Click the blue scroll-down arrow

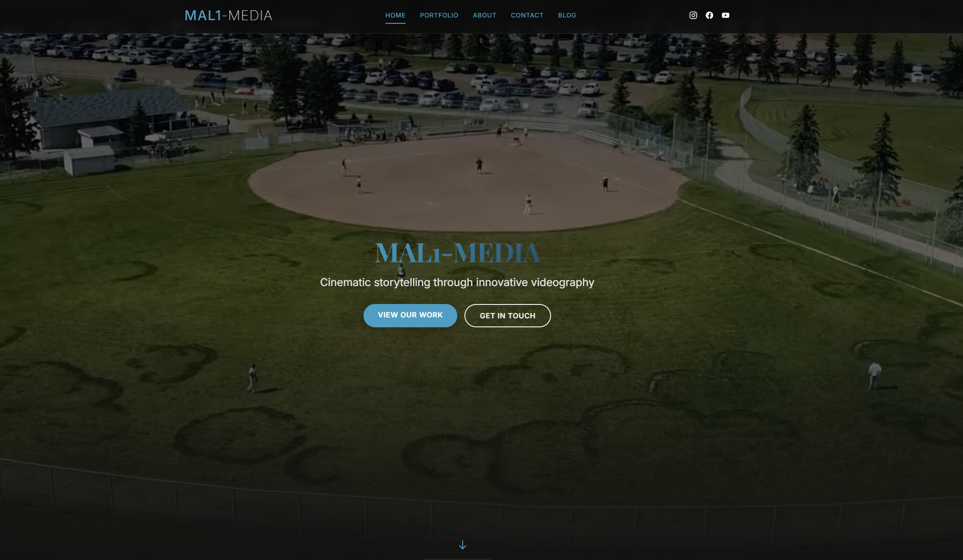point(462,545)
